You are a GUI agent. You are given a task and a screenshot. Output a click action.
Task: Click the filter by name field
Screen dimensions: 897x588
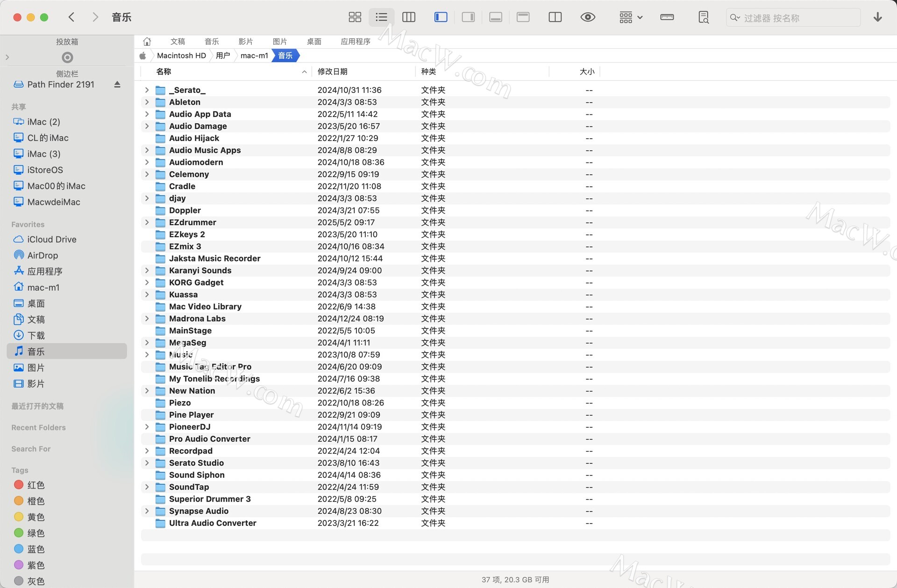click(x=793, y=18)
